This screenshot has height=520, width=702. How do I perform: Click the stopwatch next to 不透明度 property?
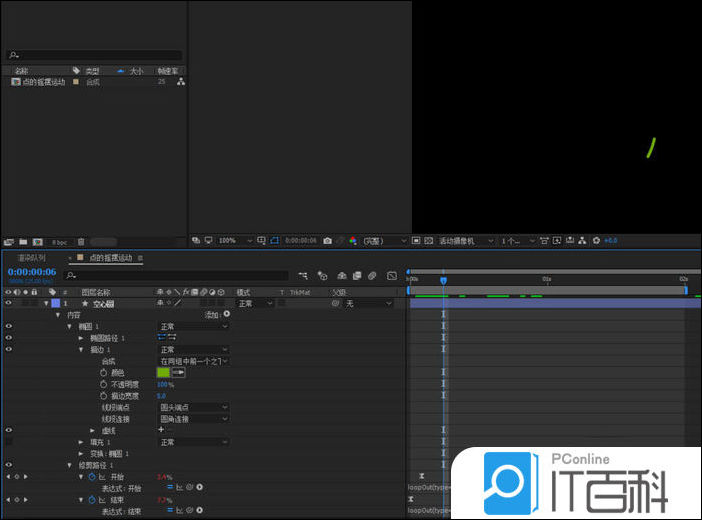click(x=103, y=384)
